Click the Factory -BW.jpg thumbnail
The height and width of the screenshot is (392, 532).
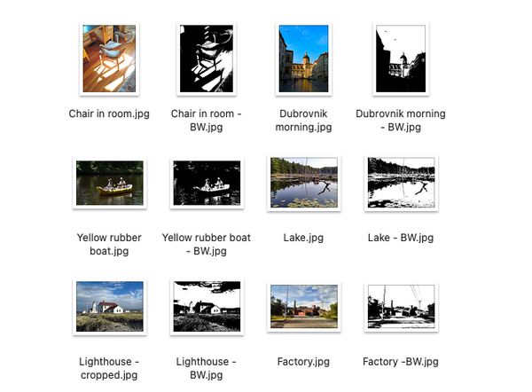point(401,307)
